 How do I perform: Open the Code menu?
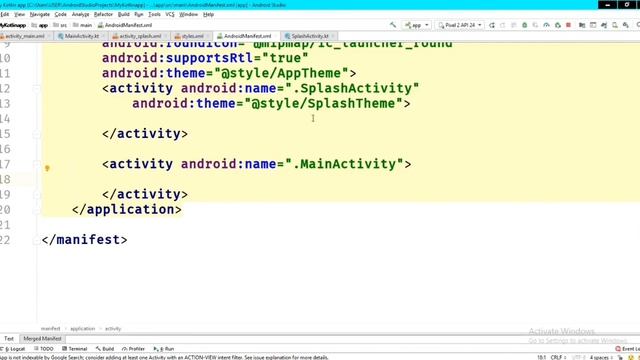(60, 14)
